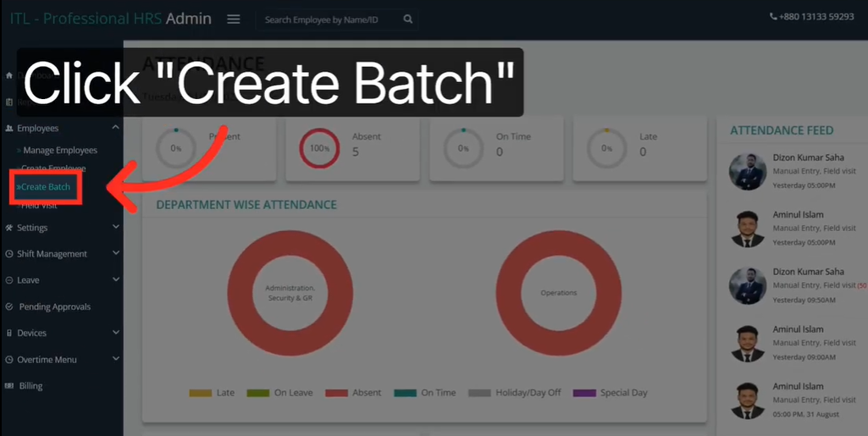Click the Pending Approvals check icon

coord(9,306)
